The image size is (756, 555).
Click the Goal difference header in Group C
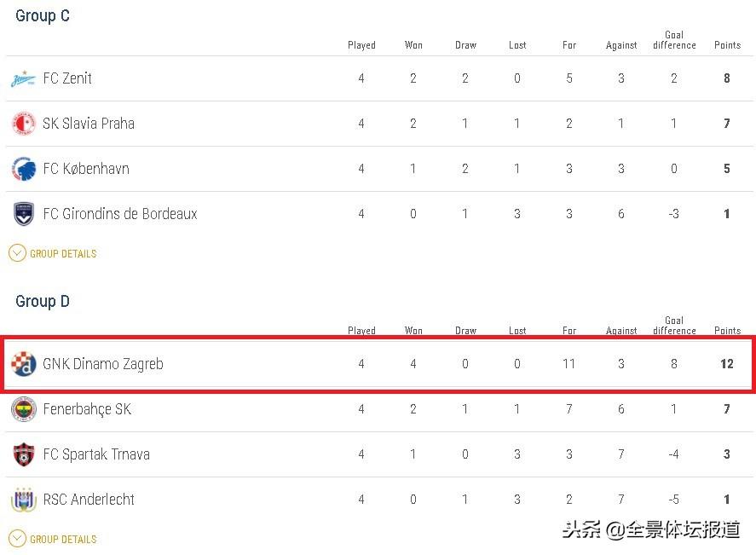coord(674,40)
